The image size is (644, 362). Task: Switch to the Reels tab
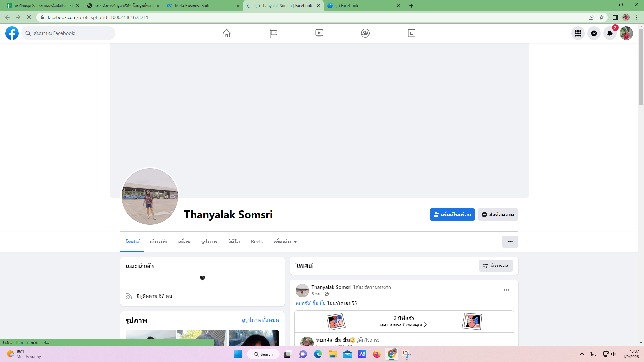coord(257,242)
